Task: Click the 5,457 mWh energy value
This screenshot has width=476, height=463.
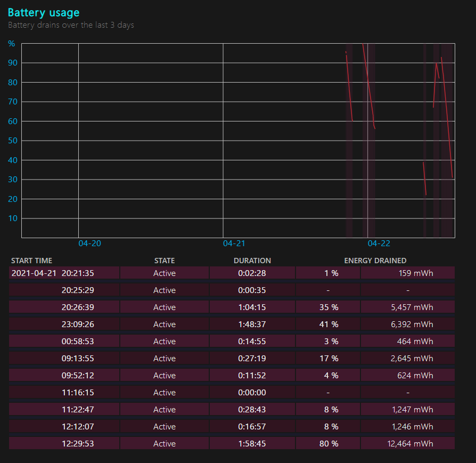Action: (412, 307)
